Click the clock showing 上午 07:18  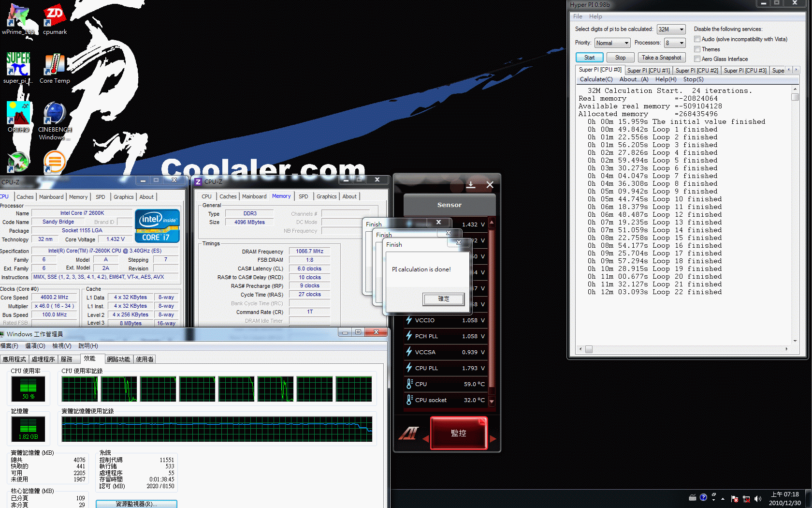[784, 494]
